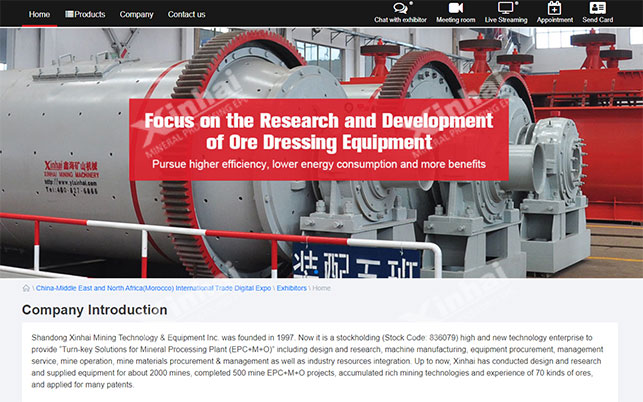Screen dimensions: 643x402
Task: Click the red banner headline about Ore Dressing
Action: [318, 132]
